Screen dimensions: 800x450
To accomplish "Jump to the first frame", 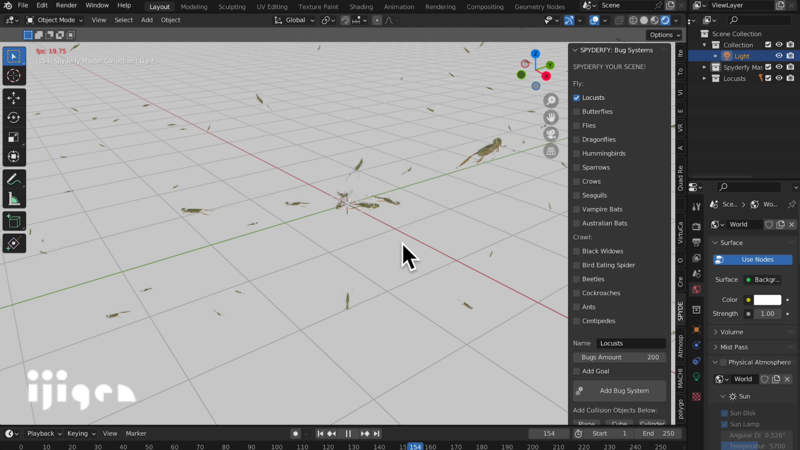I will pyautogui.click(x=320, y=434).
